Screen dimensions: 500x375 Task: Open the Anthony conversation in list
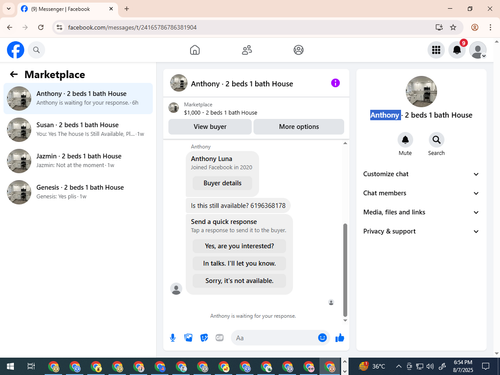78,98
